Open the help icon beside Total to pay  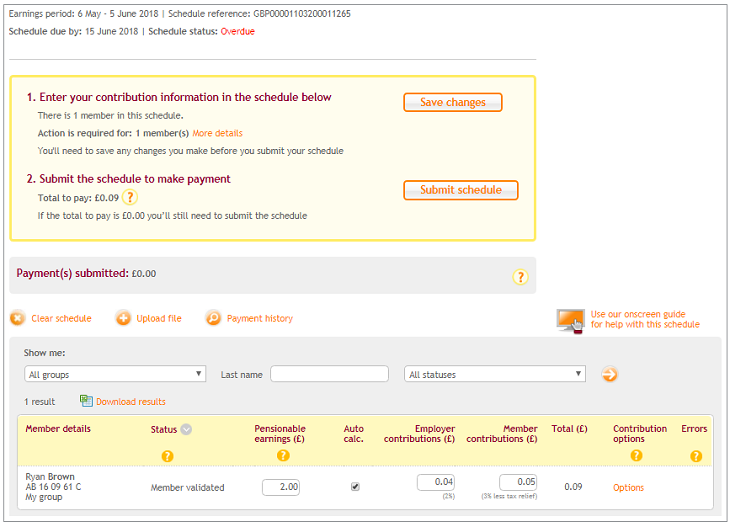click(130, 197)
